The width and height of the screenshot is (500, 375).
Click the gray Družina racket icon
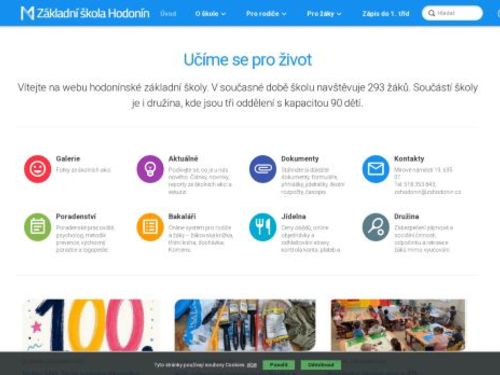tap(376, 227)
